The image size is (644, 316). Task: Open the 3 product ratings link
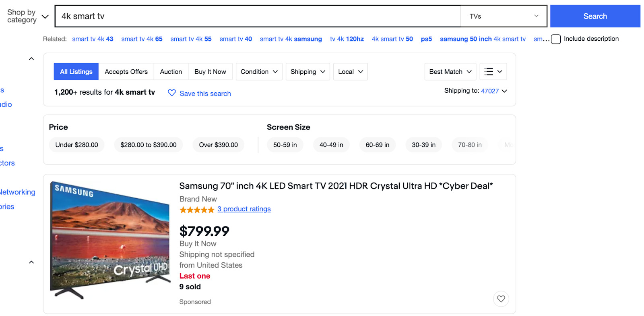tap(244, 209)
